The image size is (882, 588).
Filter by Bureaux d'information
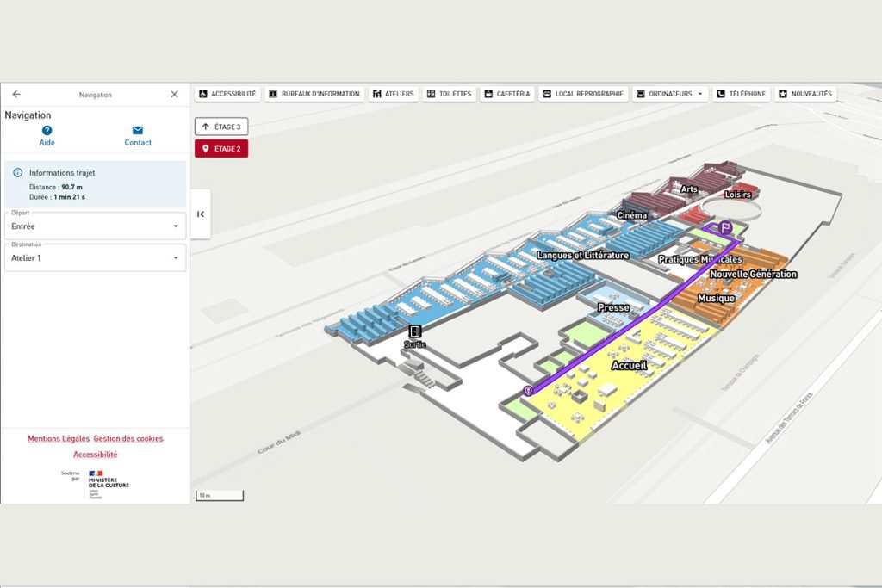314,94
